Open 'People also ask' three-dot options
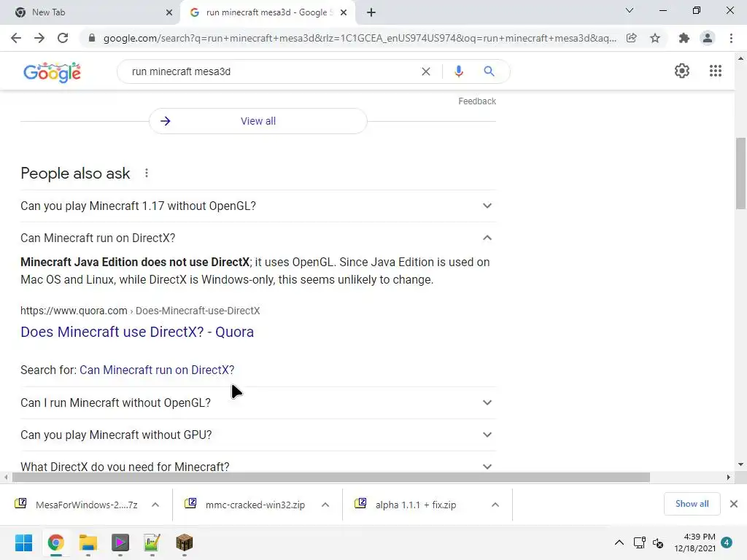Screen dimensions: 747x560 click(147, 174)
